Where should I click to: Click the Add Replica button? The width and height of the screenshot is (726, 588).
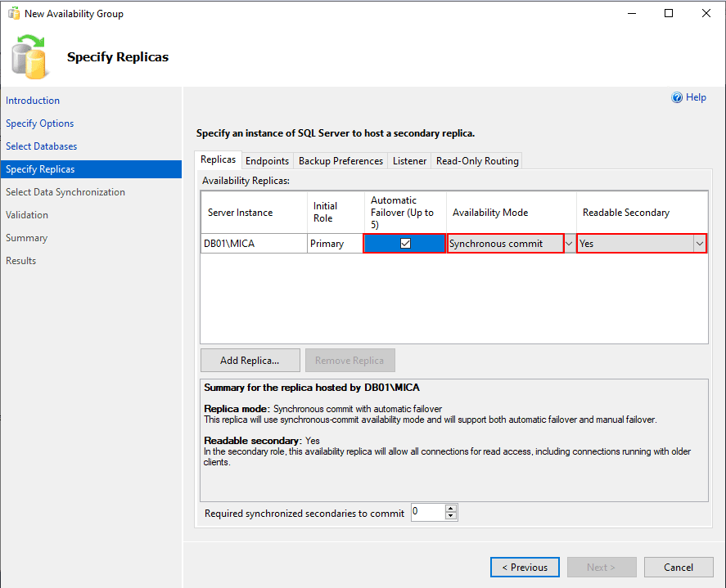(250, 361)
